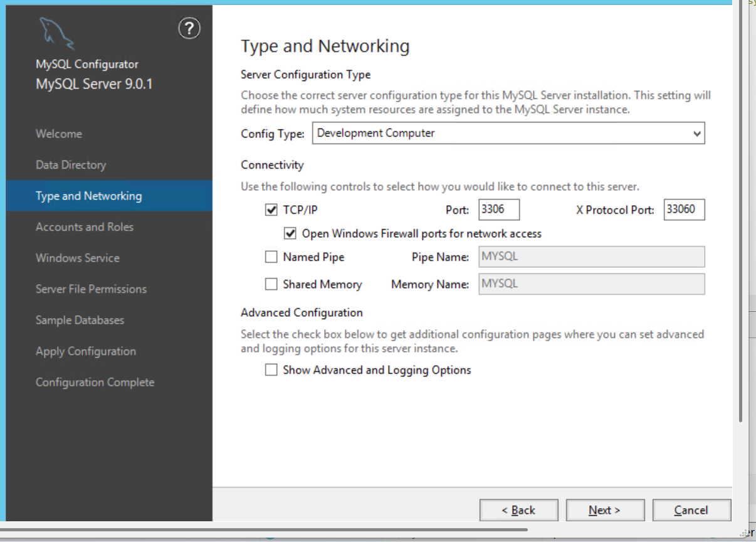The height and width of the screenshot is (542, 756).
Task: Focus the X Protocol Port field
Action: (685, 210)
